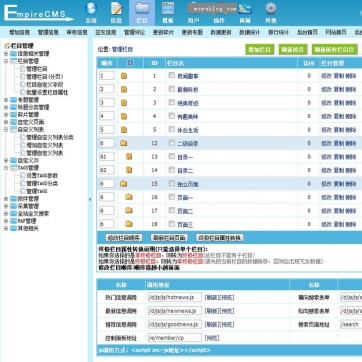Open the 其他 gear icon in header
The height and width of the screenshot is (362, 362).
tap(271, 9)
